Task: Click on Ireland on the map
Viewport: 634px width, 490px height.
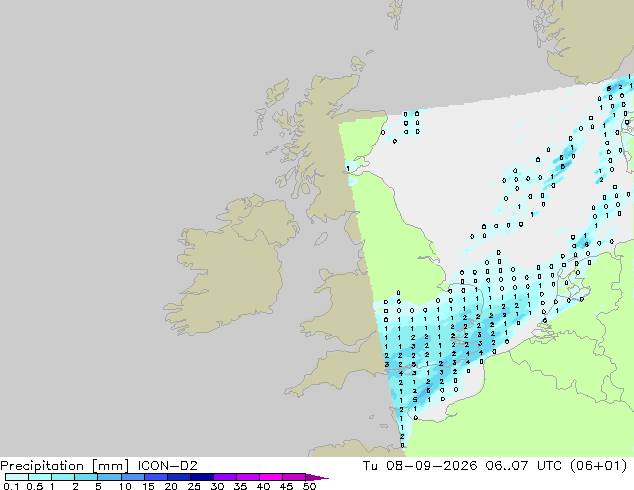Action: coord(230,269)
